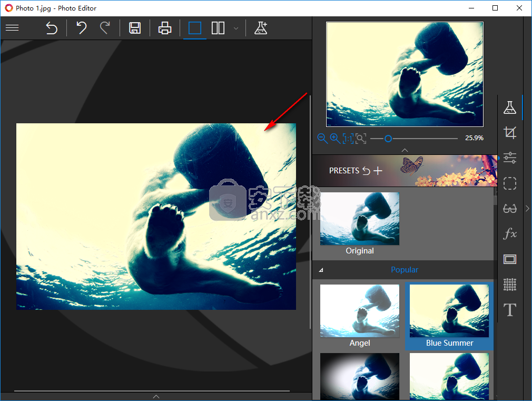Switch to split compare view

218,28
